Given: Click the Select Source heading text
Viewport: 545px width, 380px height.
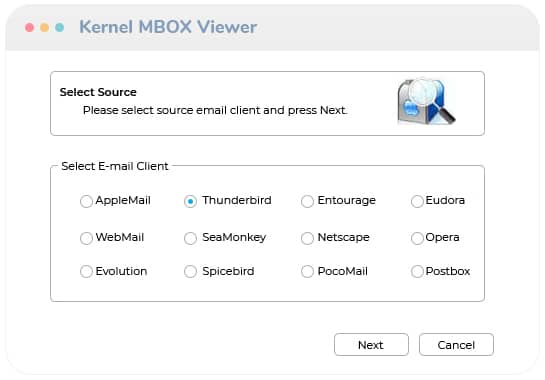Looking at the screenshot, I should (x=98, y=92).
